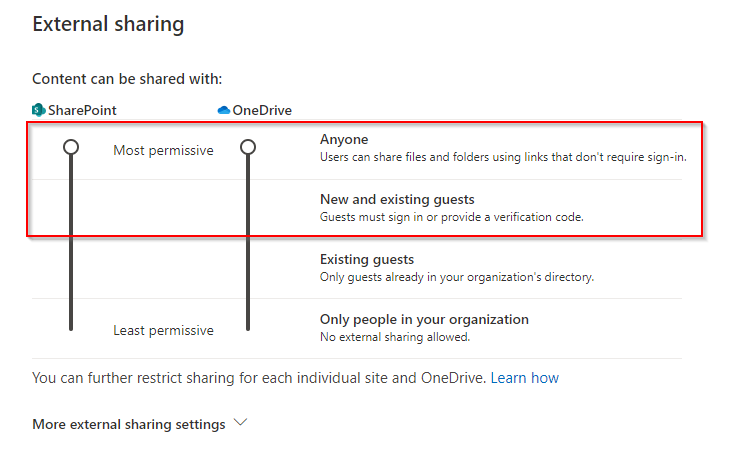Image resolution: width=750 pixels, height=460 pixels.
Task: Click the SharePoint logo icon
Action: (x=39, y=110)
